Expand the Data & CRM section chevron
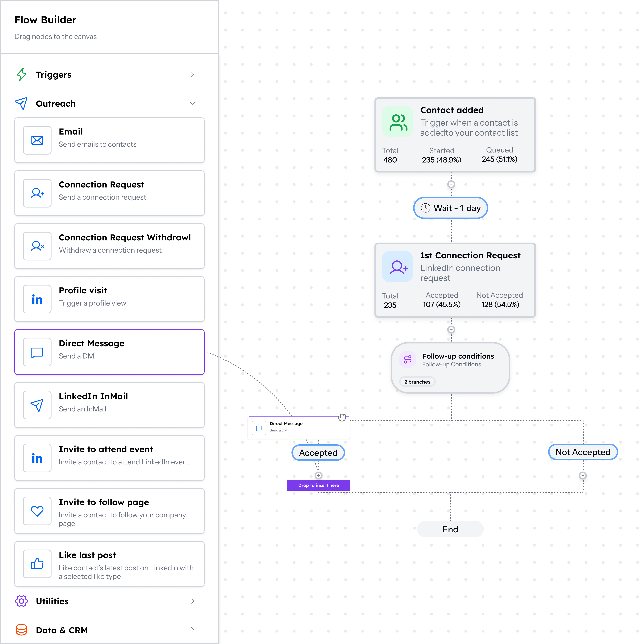 tap(193, 630)
